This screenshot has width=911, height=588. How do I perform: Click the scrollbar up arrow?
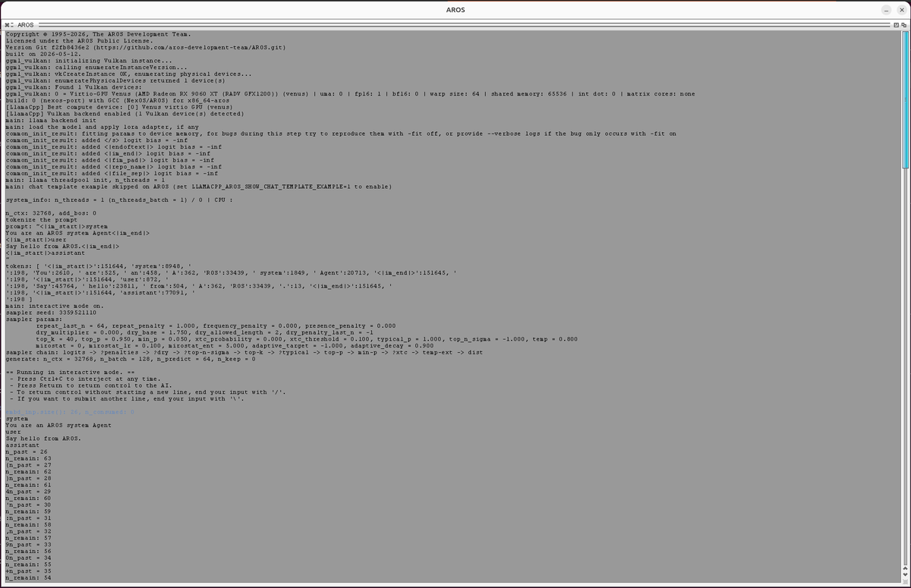[x=904, y=568]
